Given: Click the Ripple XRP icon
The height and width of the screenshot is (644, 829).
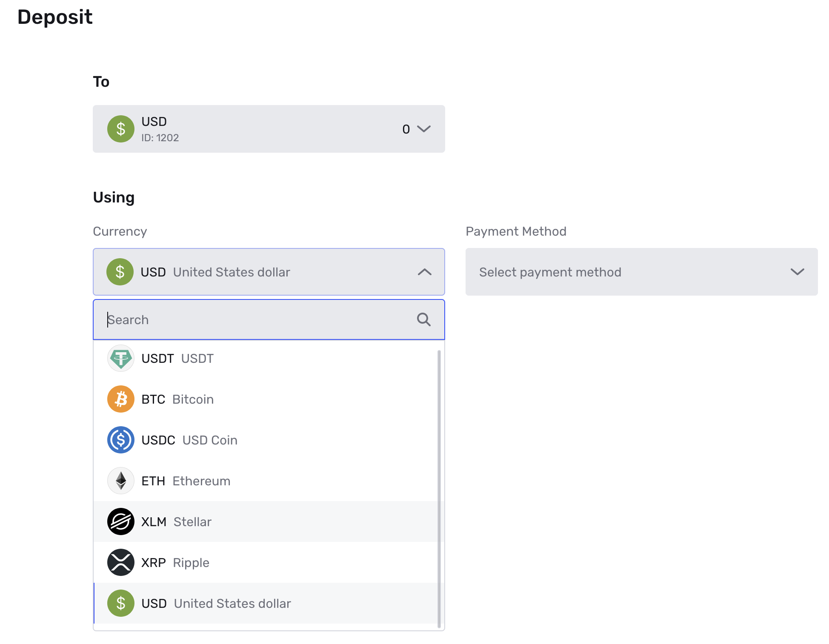Looking at the screenshot, I should [x=121, y=562].
